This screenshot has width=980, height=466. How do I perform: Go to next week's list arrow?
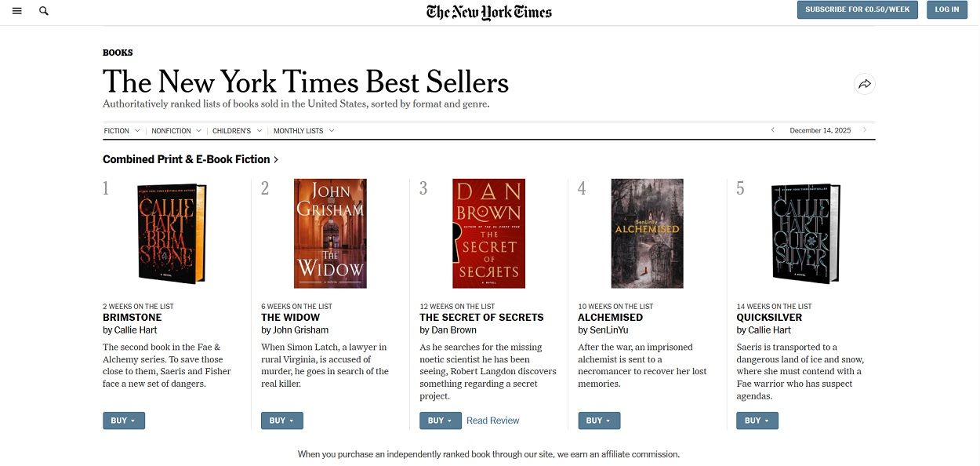click(865, 130)
